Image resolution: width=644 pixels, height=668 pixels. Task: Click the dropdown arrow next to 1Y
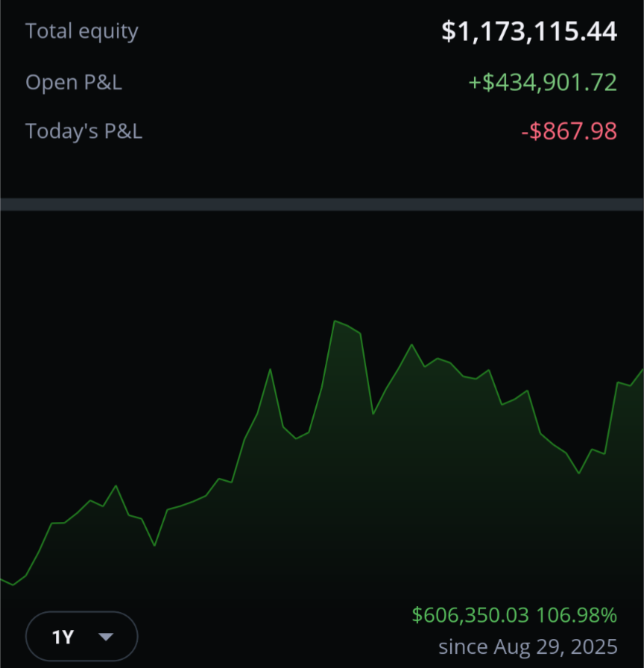[x=106, y=637]
